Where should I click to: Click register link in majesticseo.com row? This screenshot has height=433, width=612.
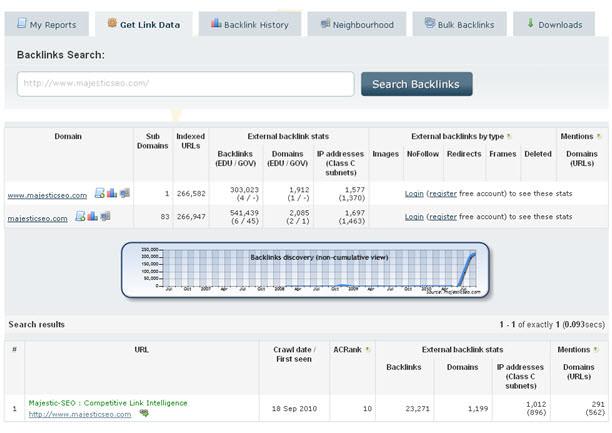pos(443,216)
